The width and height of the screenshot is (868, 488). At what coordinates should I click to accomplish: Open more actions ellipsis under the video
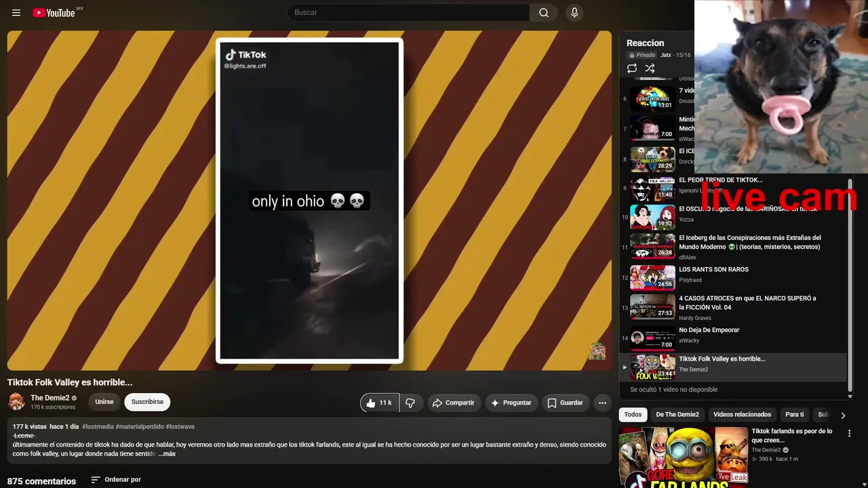pyautogui.click(x=602, y=403)
